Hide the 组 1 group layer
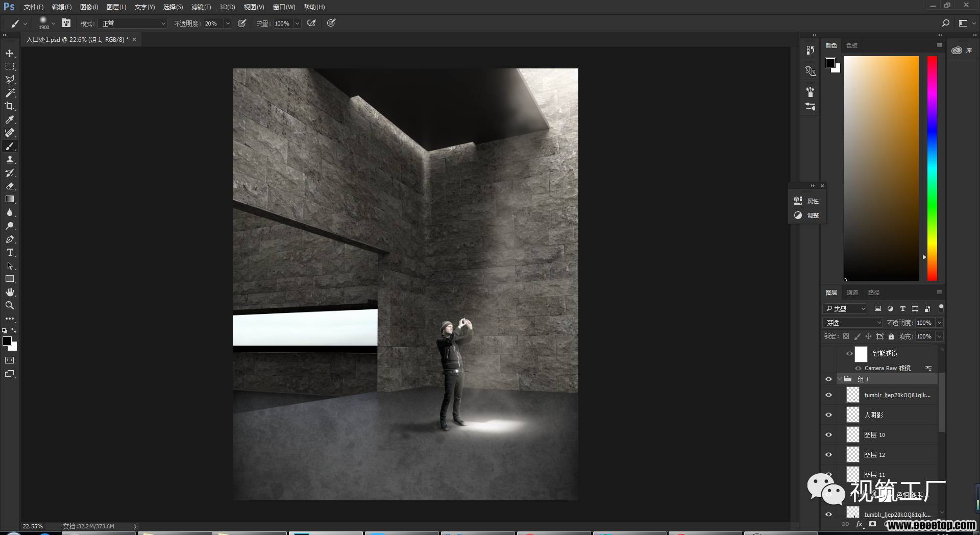 tap(828, 379)
